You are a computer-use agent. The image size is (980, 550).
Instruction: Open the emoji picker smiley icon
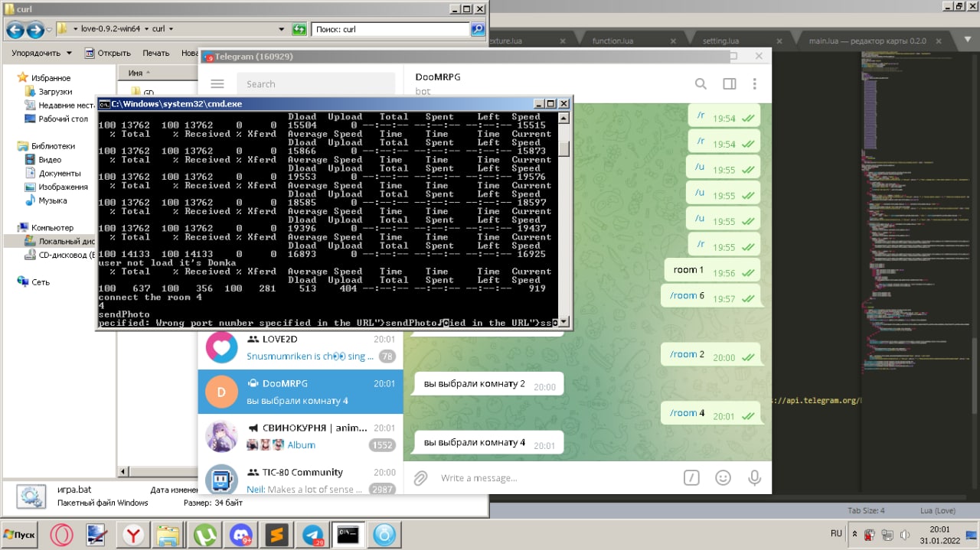pos(723,478)
